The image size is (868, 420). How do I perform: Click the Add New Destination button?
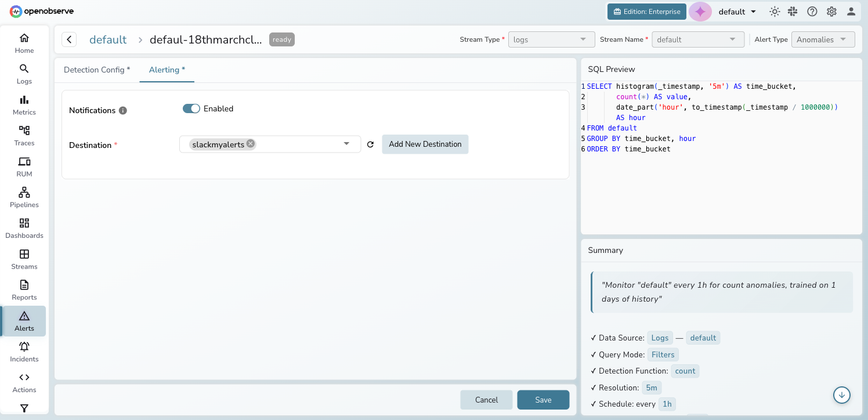[x=425, y=144]
